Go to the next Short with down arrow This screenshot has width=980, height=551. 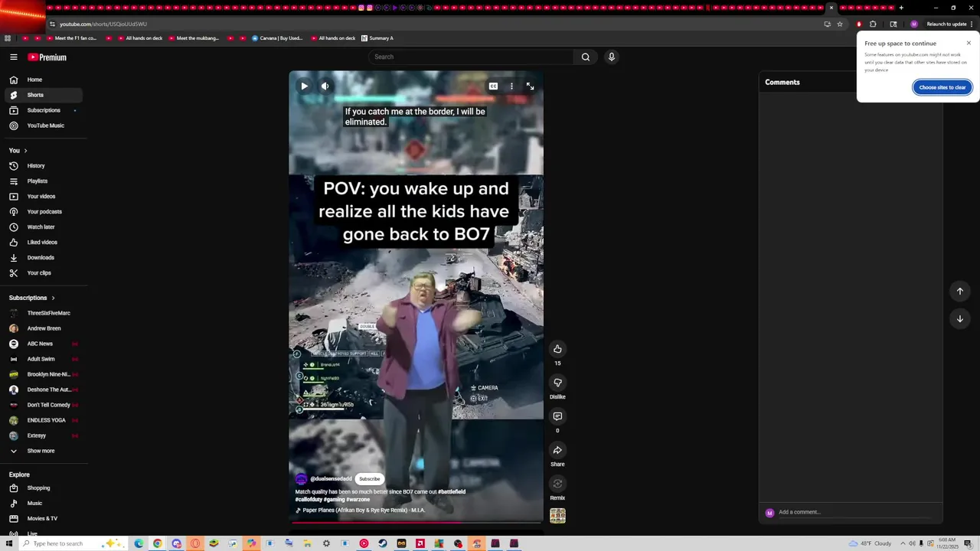pyautogui.click(x=959, y=318)
